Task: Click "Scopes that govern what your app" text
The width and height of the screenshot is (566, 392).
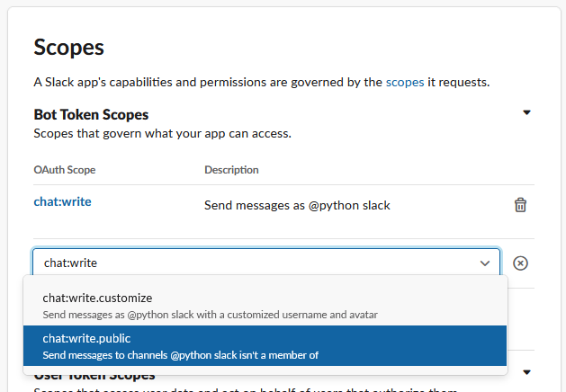Action: (x=162, y=134)
